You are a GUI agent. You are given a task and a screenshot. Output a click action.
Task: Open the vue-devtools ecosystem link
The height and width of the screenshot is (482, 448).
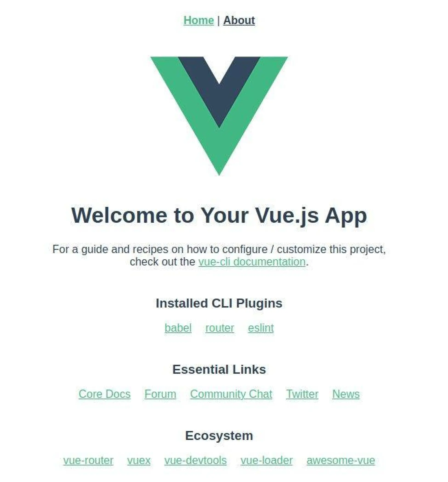tap(195, 460)
